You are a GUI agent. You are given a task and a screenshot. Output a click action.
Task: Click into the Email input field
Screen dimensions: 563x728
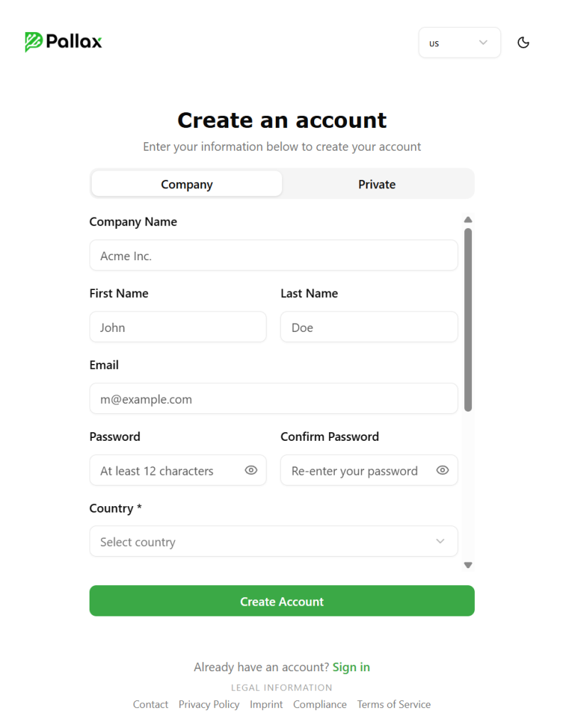[x=274, y=399]
